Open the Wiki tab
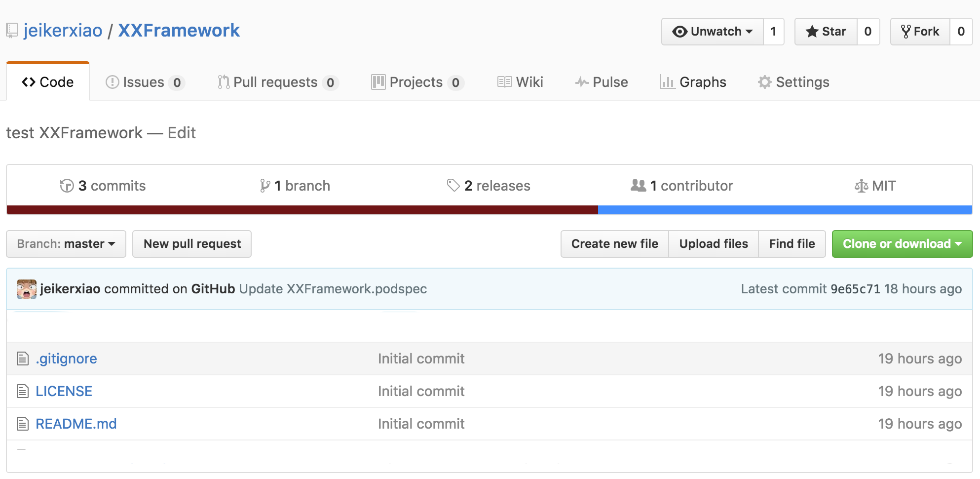Viewport: 980px width, 479px height. point(520,82)
